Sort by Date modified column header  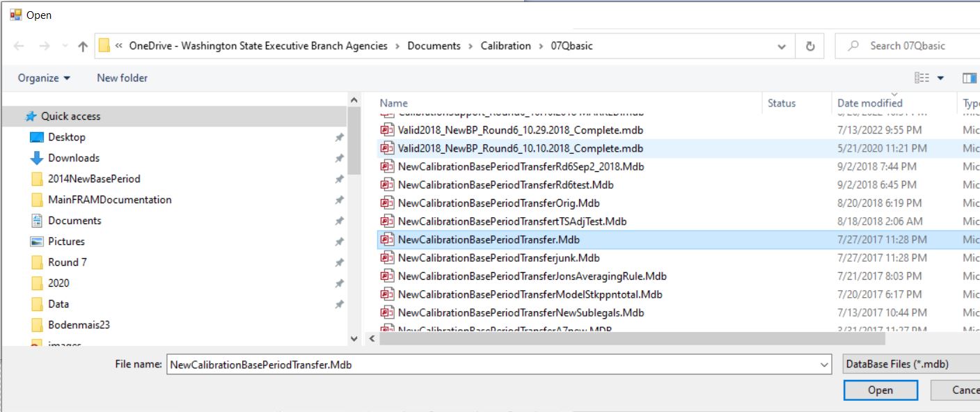point(870,103)
